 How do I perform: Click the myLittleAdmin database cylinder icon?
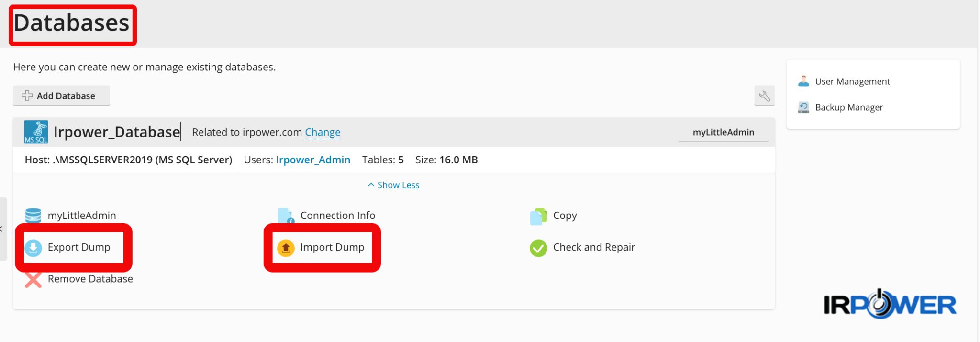33,216
